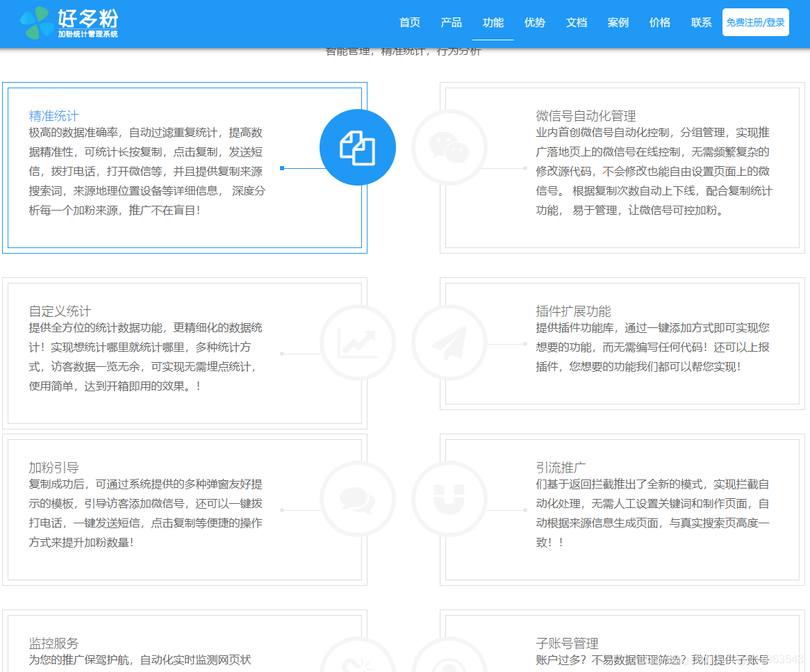Screen dimensions: 810x672
Task: Open the 产品 navigation item
Action: pyautogui.click(x=451, y=23)
